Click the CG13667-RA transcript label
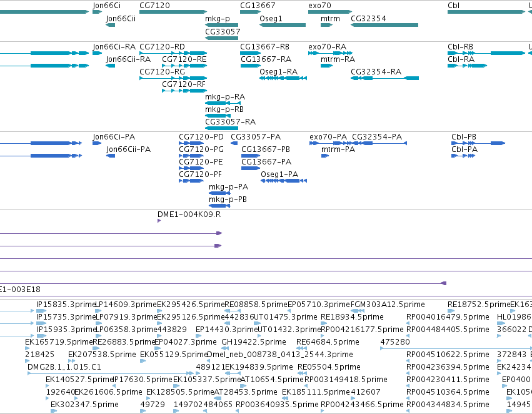 coord(266,59)
